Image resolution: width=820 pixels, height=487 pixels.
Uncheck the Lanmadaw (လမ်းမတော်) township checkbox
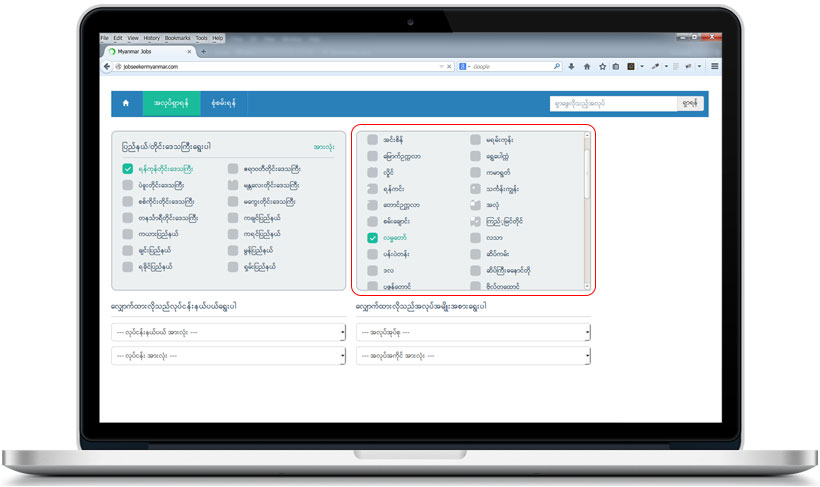372,237
